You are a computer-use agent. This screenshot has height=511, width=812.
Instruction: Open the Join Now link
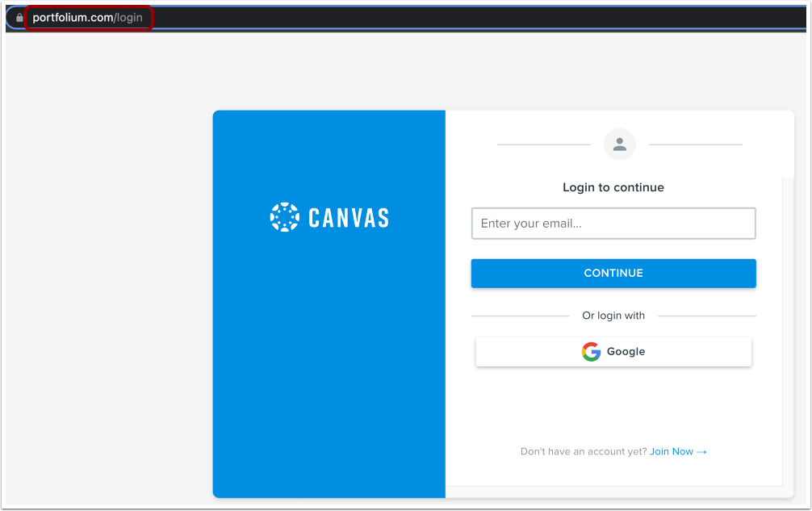tap(671, 451)
